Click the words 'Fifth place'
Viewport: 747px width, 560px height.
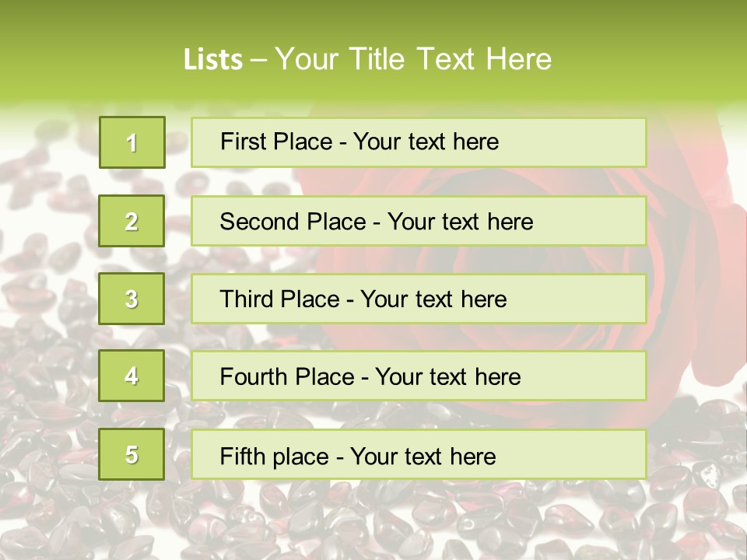tap(275, 456)
